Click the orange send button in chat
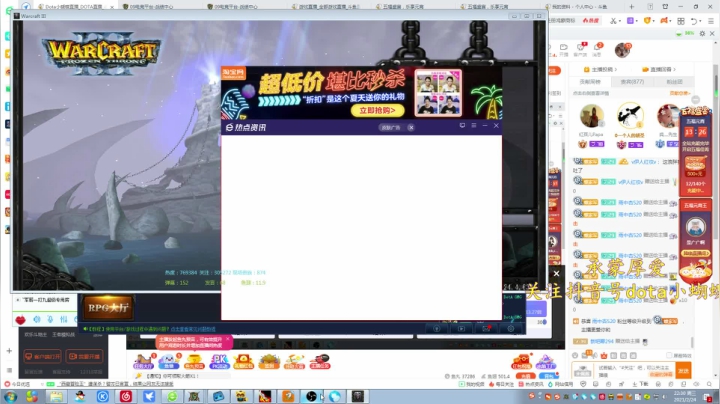The image size is (720, 404). click(x=683, y=370)
